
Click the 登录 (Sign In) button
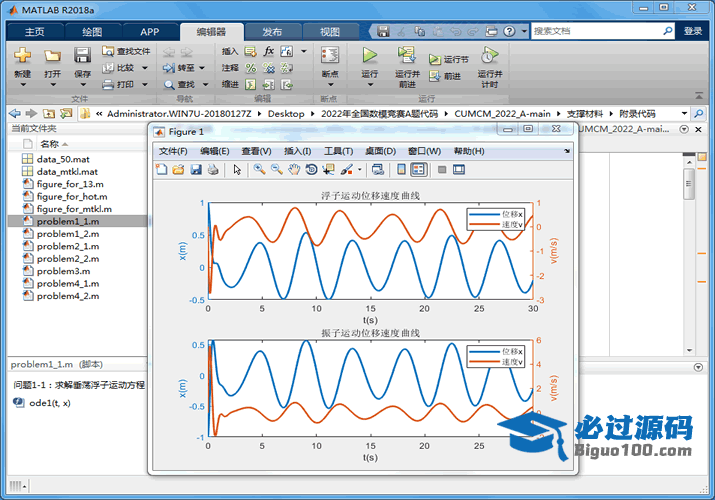click(x=693, y=31)
